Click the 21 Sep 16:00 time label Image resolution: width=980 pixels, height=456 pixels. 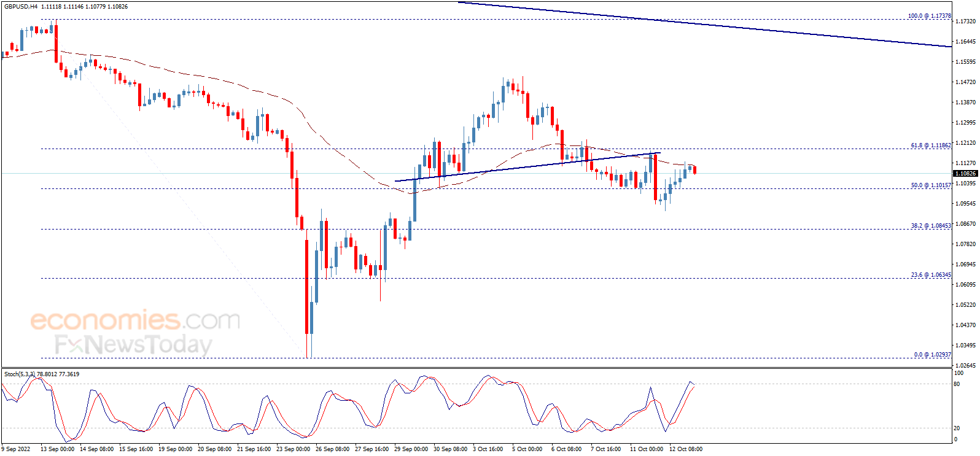pyautogui.click(x=254, y=449)
